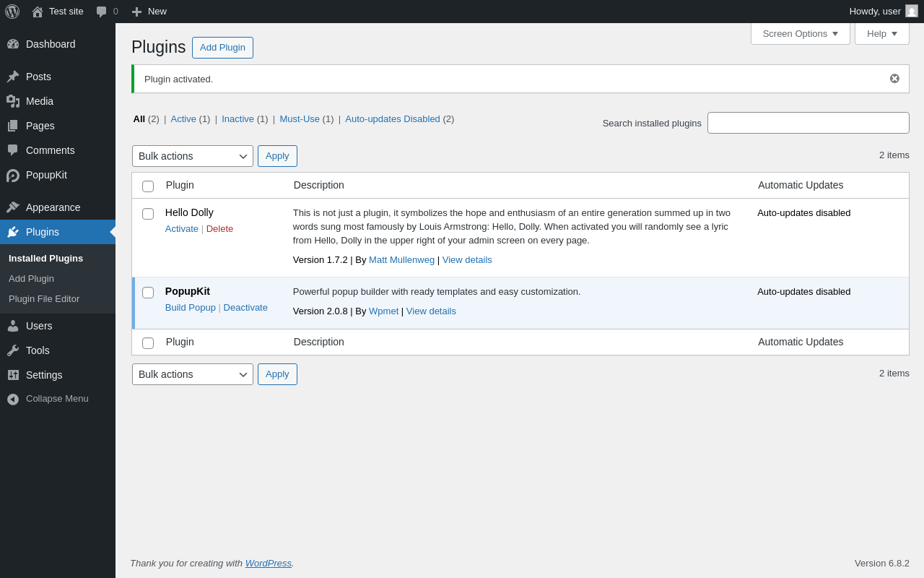Check the PopupKit plugin checkbox
The height and width of the screenshot is (578, 924).
tap(148, 293)
